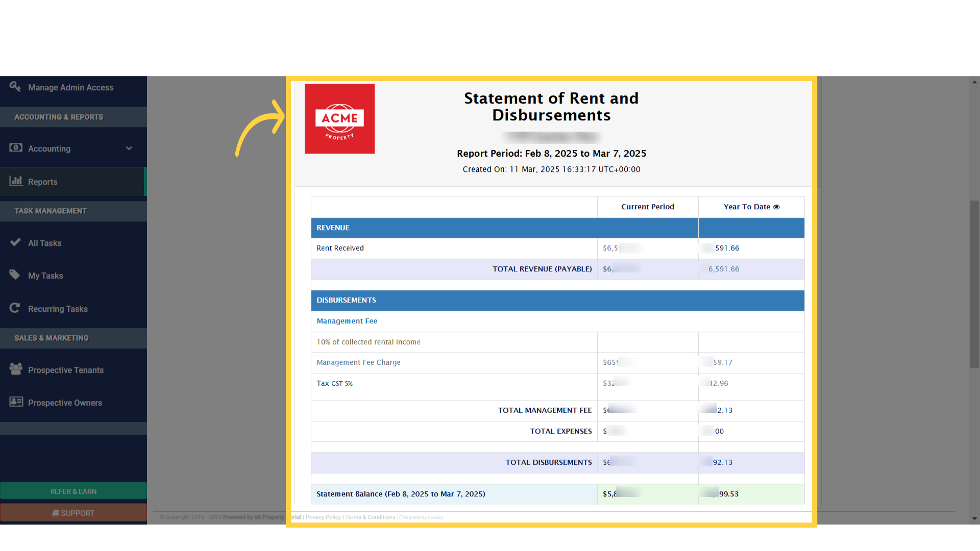Image resolution: width=980 pixels, height=551 pixels.
Task: Open the Accounting menu label
Action: [49, 148]
